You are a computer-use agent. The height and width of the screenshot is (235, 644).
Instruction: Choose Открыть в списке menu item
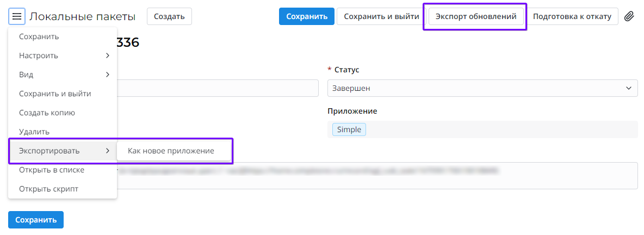[x=52, y=170]
